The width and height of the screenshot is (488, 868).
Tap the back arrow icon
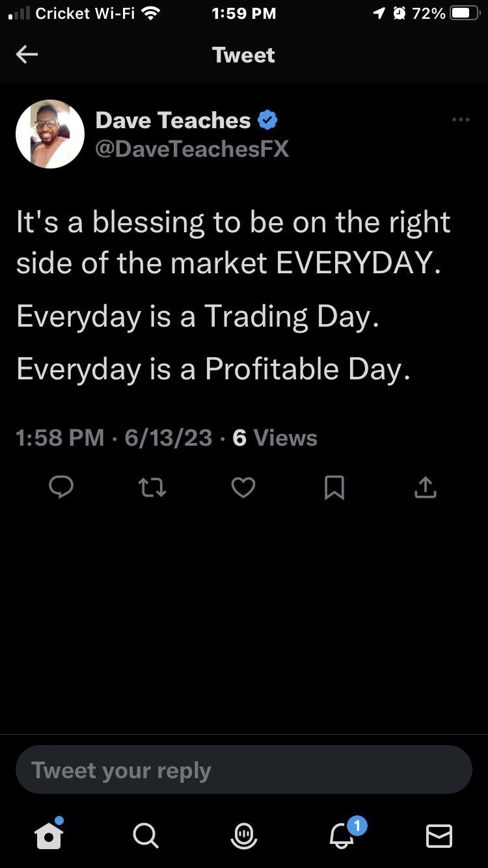27,55
